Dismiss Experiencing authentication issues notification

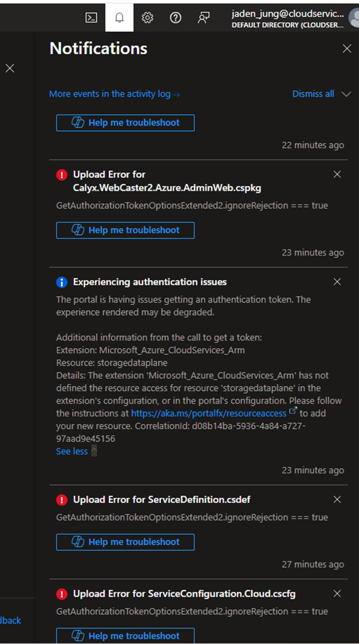[x=337, y=282]
